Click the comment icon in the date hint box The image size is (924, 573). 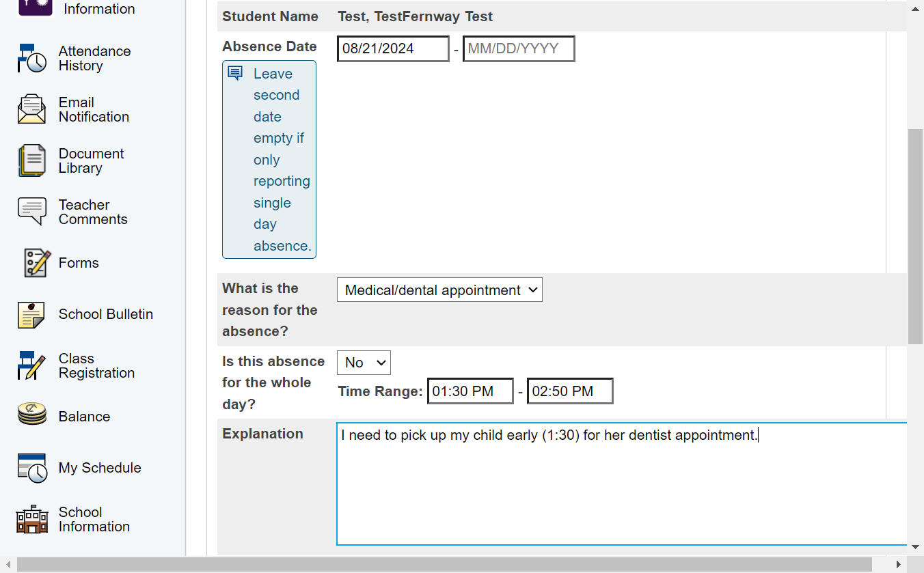(x=235, y=73)
